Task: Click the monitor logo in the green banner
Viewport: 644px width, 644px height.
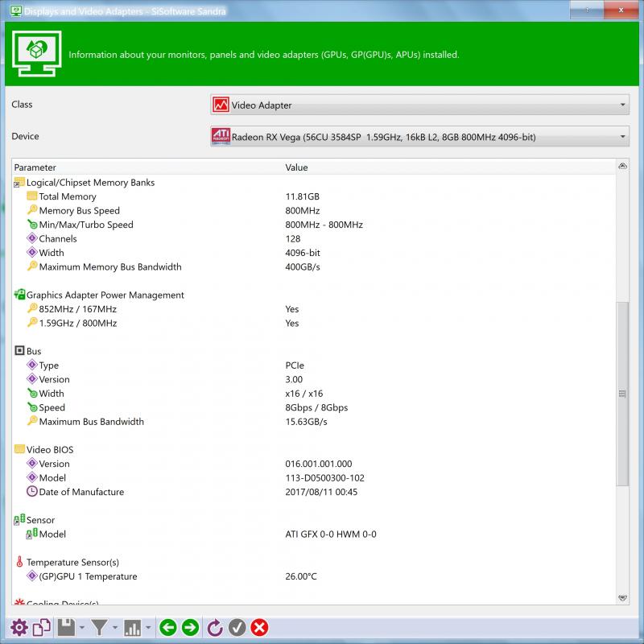Action: coord(37,54)
